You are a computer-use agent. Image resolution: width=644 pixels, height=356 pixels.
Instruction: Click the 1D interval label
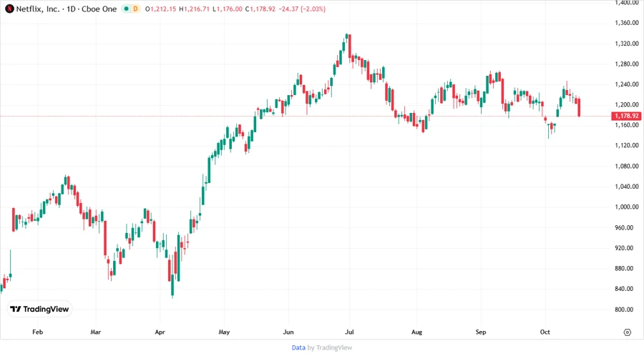[71, 9]
